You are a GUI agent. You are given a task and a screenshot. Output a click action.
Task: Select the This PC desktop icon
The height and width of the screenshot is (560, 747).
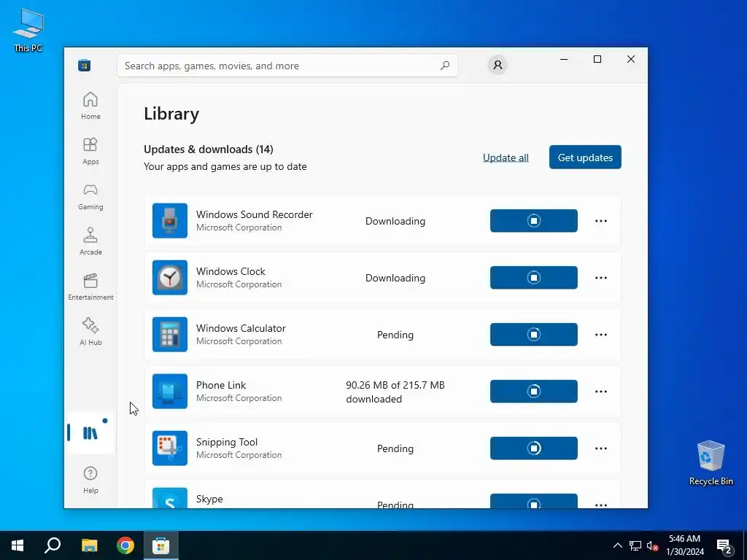pos(28,31)
